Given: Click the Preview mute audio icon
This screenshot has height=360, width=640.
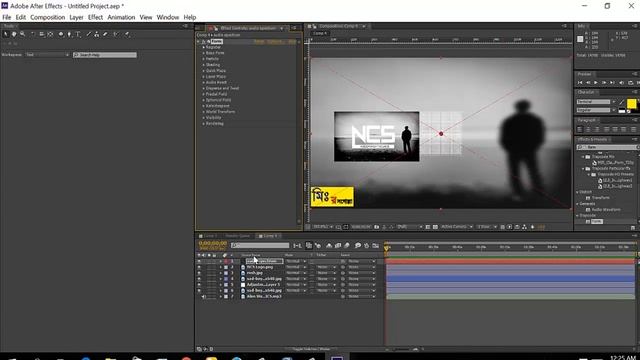Looking at the screenshot, I should [621, 83].
